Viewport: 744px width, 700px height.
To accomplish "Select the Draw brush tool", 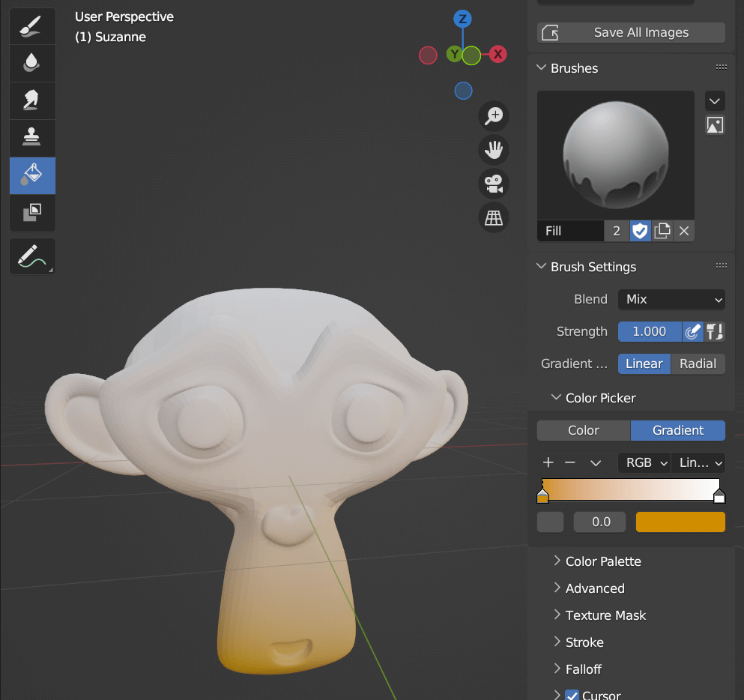I will point(32,26).
